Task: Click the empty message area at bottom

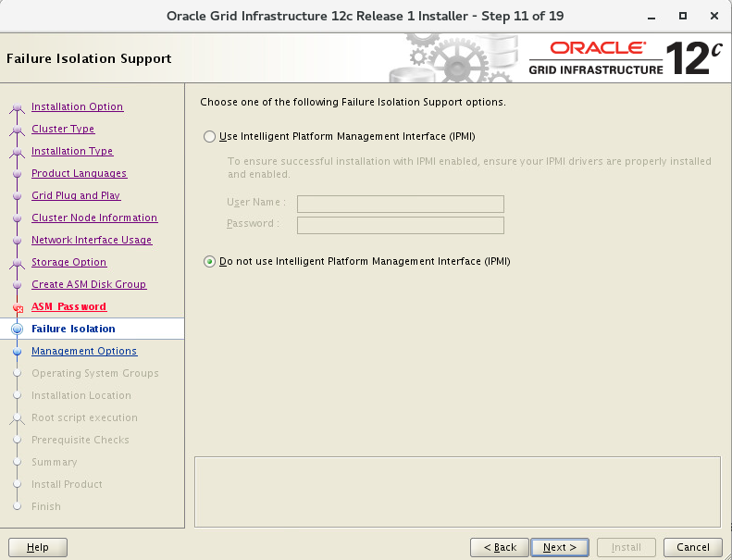Action: [457, 492]
